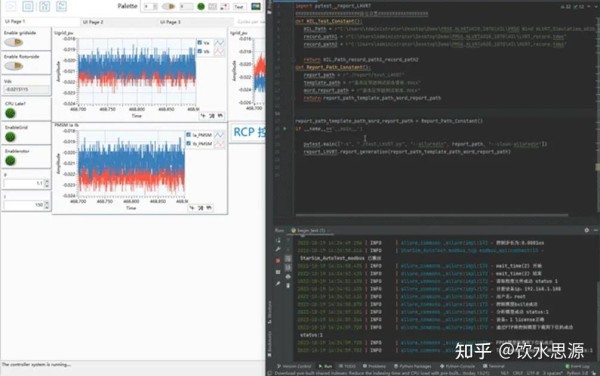Click the red stop icon in Run panel

pos(278,260)
